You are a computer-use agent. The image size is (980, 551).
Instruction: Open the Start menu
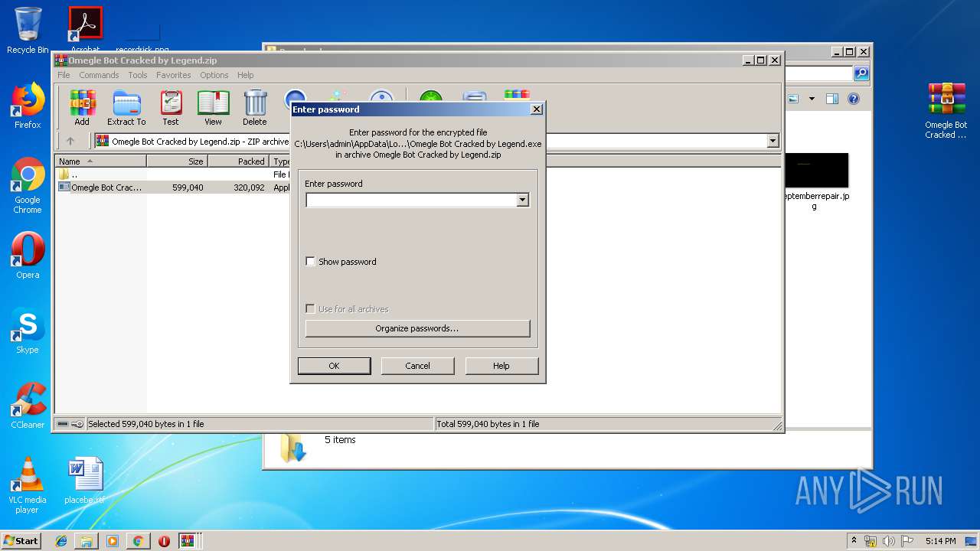[21, 541]
